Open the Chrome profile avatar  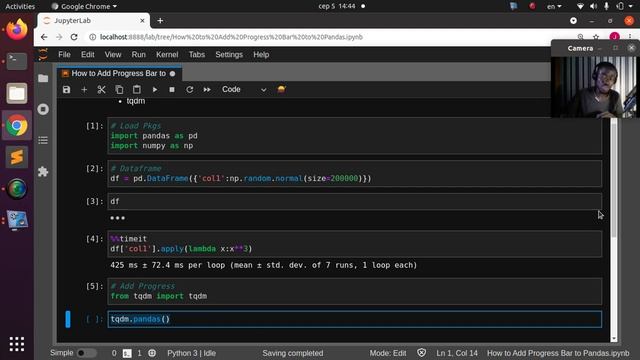coord(614,37)
